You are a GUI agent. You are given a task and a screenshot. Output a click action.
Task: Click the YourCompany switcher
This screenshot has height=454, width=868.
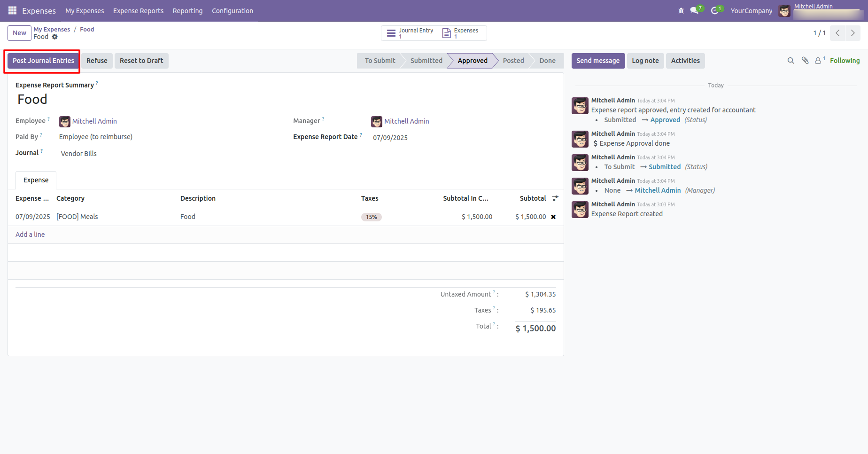click(752, 10)
